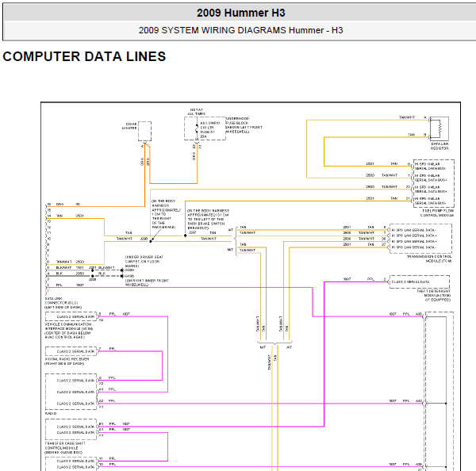Click fuel pump module pin 6 'HI SPD GMLAN' entry
Screen dimensions: 476x471
tap(430, 166)
